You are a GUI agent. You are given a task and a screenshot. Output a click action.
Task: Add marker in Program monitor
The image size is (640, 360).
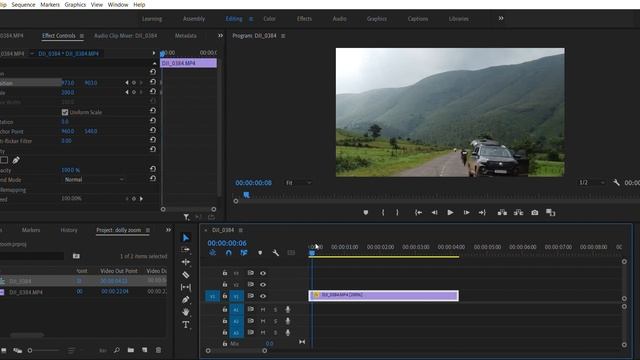pos(366,213)
